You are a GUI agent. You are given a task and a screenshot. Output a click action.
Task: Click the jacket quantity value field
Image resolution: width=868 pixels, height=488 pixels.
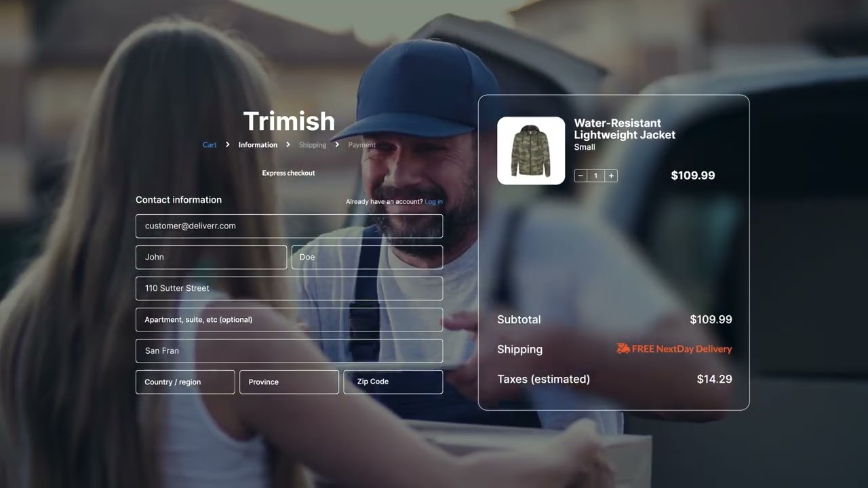(x=595, y=176)
